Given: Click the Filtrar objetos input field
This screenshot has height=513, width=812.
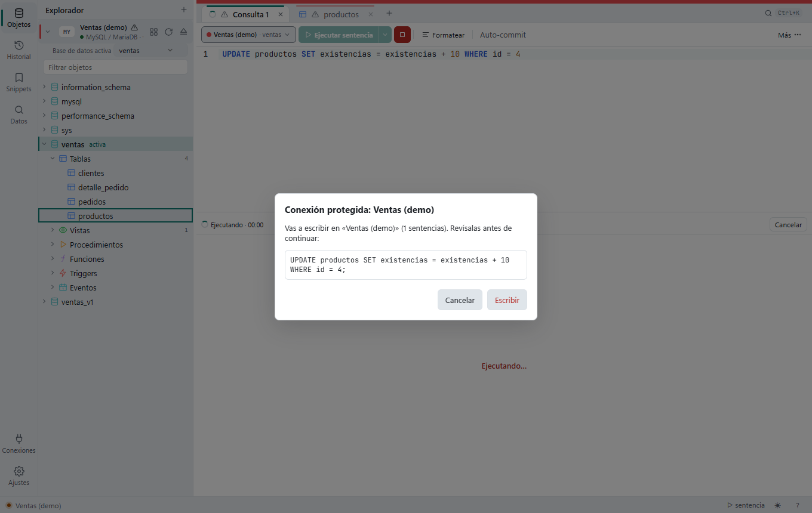Looking at the screenshot, I should coord(115,67).
